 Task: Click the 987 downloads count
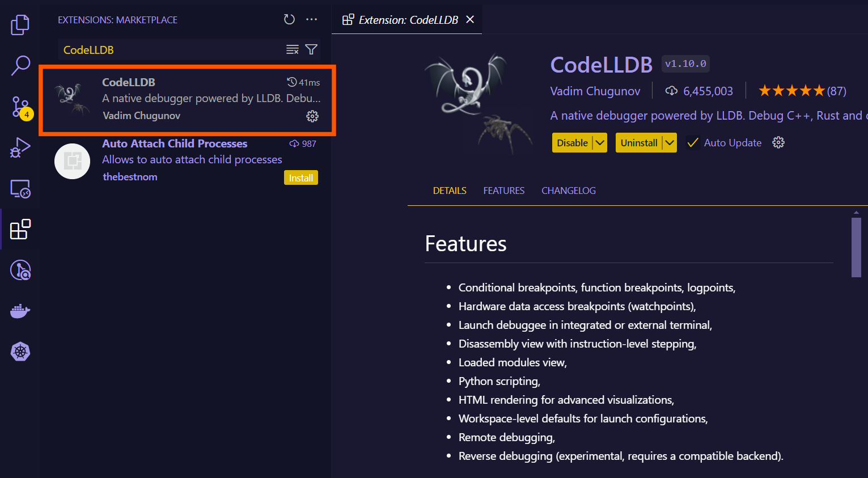click(x=303, y=143)
